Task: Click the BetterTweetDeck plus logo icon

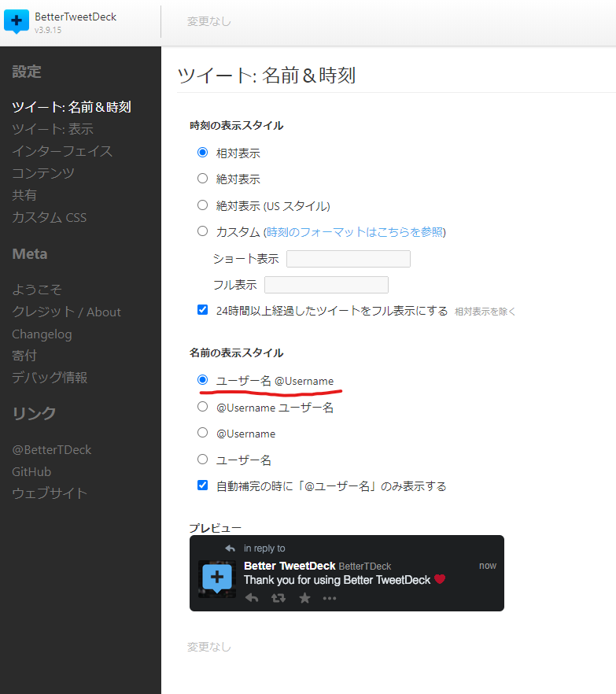Action: click(x=17, y=20)
